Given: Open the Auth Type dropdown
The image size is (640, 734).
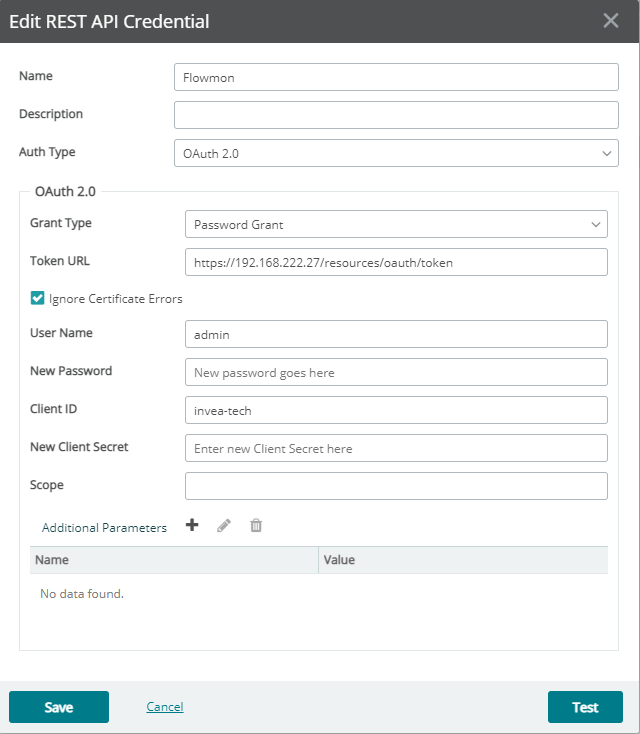Looking at the screenshot, I should [396, 153].
